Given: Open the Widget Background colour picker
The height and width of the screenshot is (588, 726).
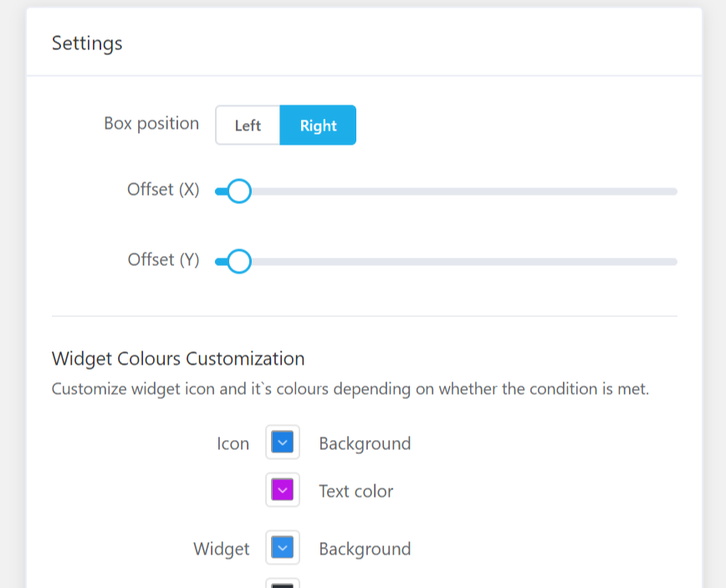Looking at the screenshot, I should coord(283,549).
